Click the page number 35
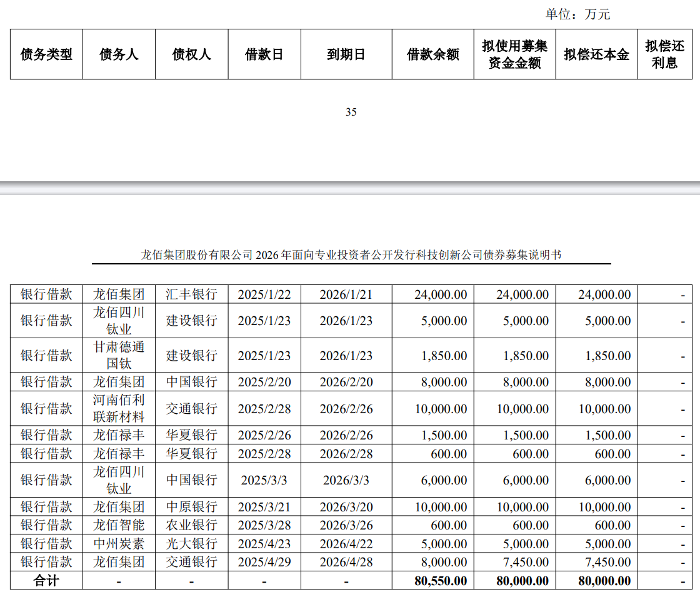The image size is (700, 597). pos(351,113)
